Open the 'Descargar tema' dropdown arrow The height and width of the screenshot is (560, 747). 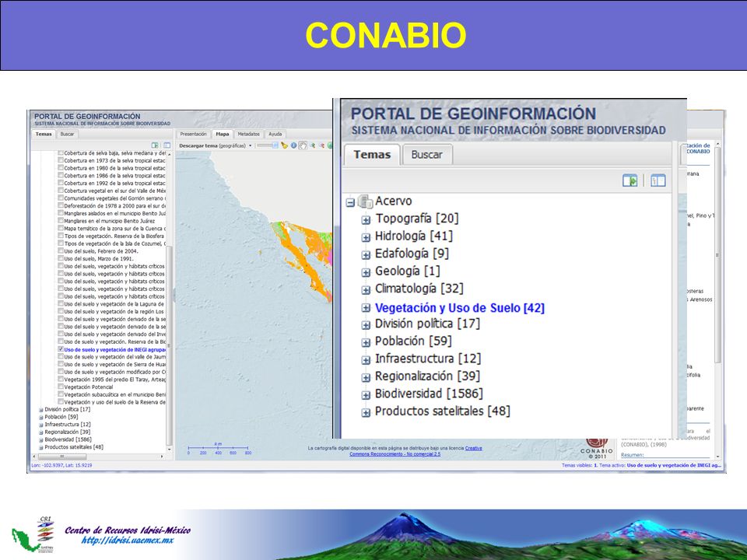(x=250, y=145)
